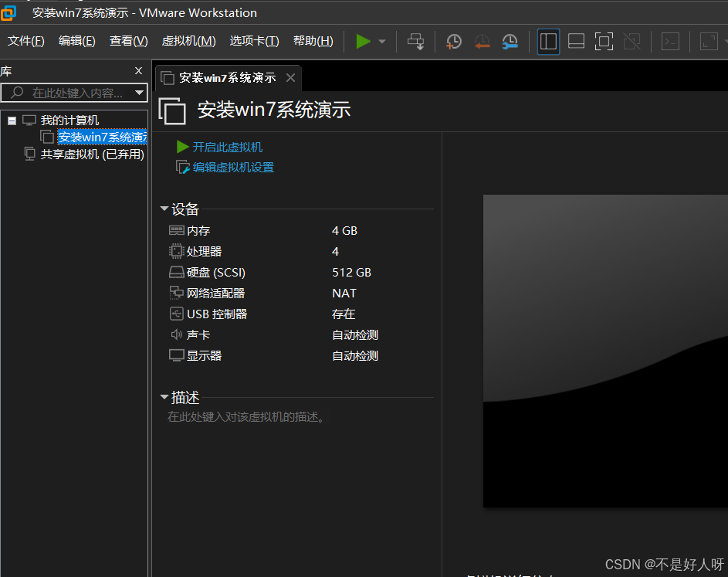Open the library search dropdown arrow
The height and width of the screenshot is (577, 728).
[x=139, y=93]
